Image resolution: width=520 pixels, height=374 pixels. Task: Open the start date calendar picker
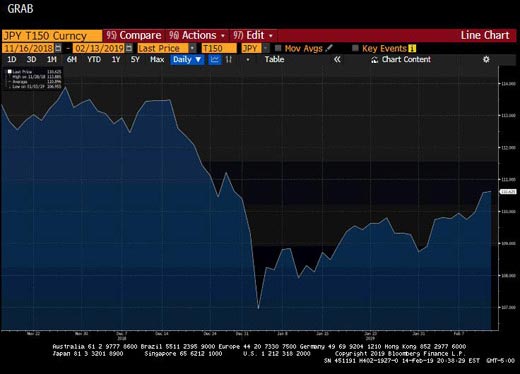tap(58, 48)
